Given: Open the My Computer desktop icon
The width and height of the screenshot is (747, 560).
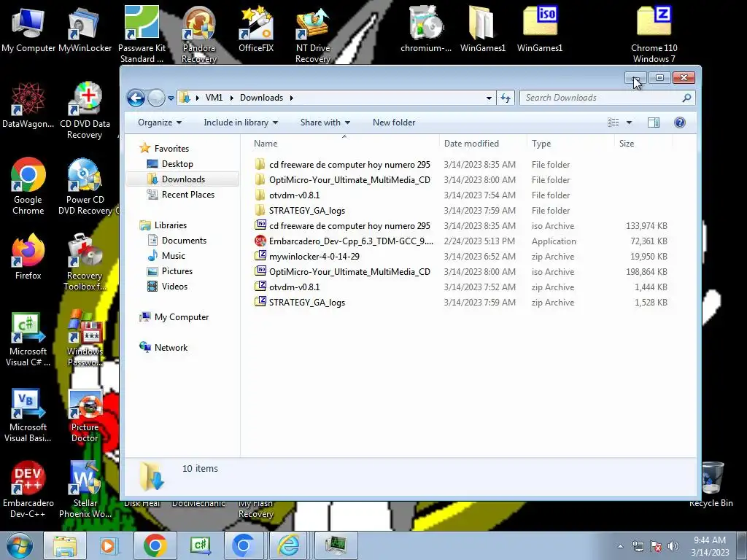Looking at the screenshot, I should pyautogui.click(x=28, y=29).
